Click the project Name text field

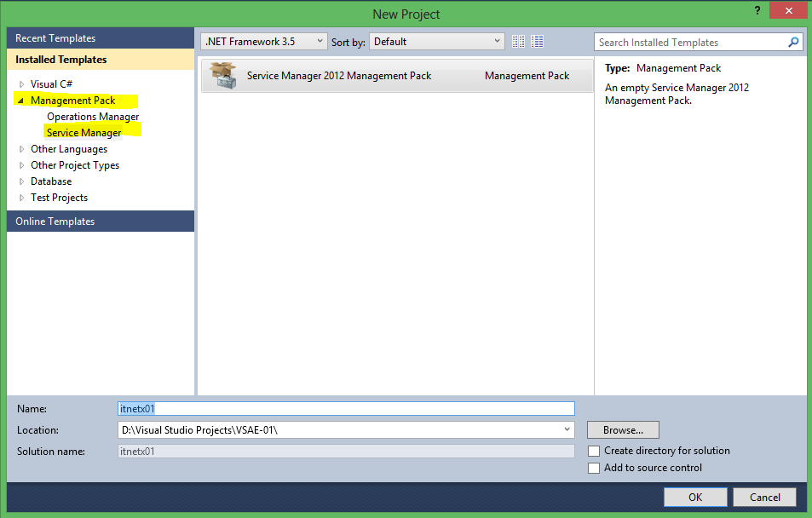[346, 409]
